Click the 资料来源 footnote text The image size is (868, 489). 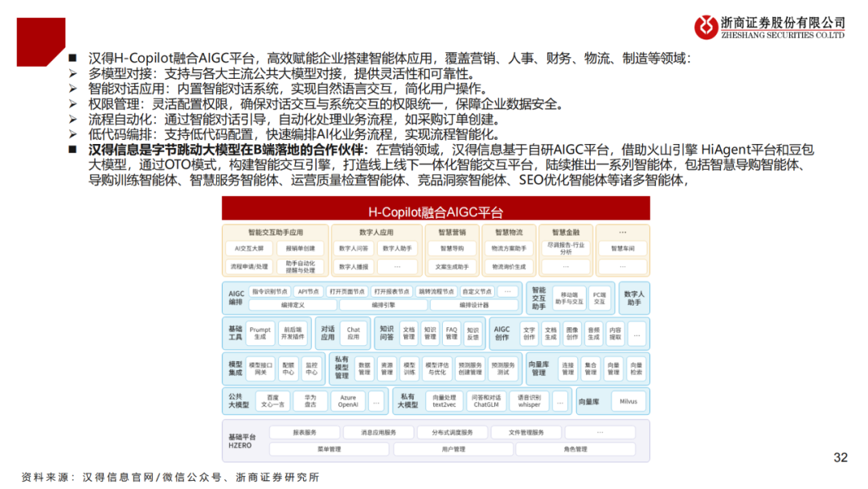(x=170, y=478)
